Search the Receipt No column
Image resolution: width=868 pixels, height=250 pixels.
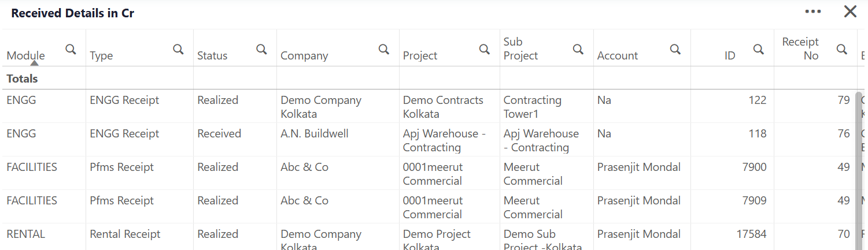click(842, 49)
